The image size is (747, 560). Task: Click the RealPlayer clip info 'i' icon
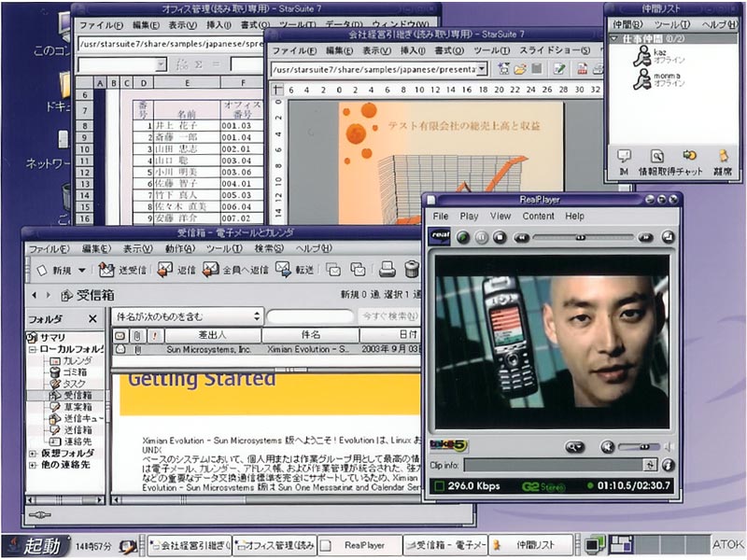pos(668,465)
